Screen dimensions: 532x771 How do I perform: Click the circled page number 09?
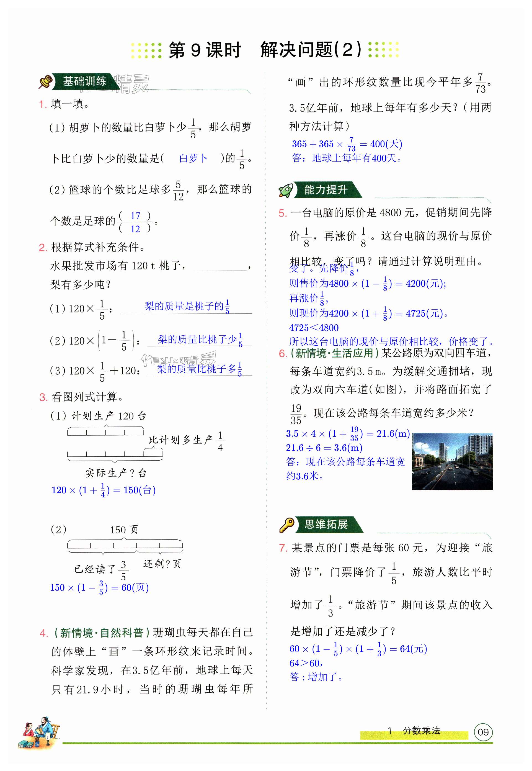tap(483, 732)
